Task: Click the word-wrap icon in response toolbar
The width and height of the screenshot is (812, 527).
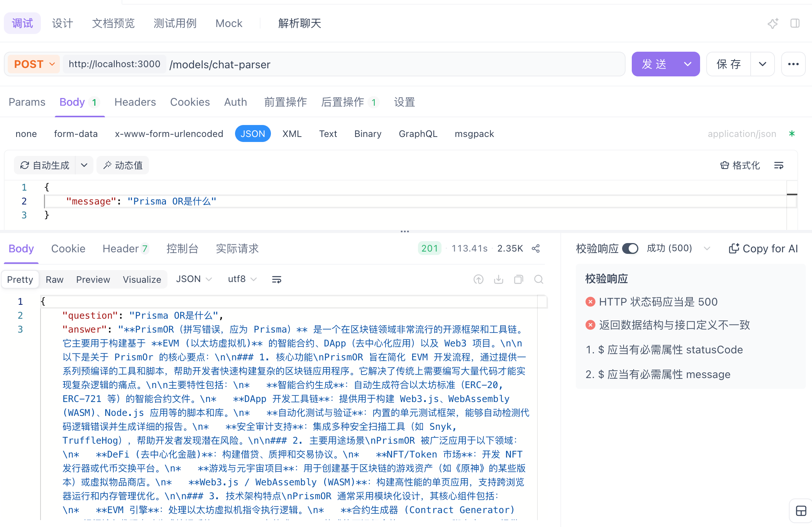Action: [x=277, y=279]
